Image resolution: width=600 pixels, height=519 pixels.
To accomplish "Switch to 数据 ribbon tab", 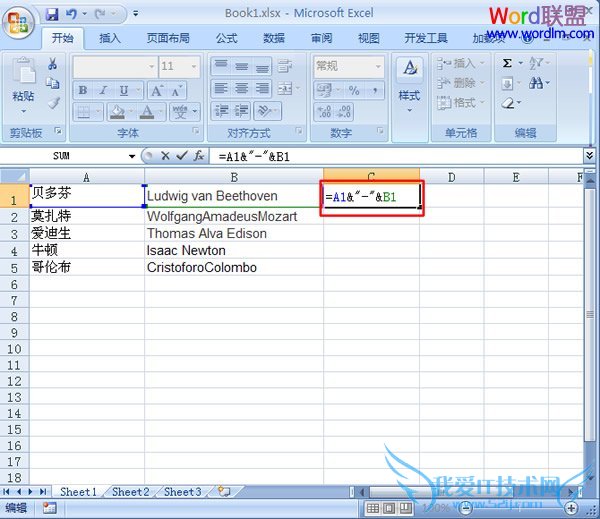I will pyautogui.click(x=274, y=38).
